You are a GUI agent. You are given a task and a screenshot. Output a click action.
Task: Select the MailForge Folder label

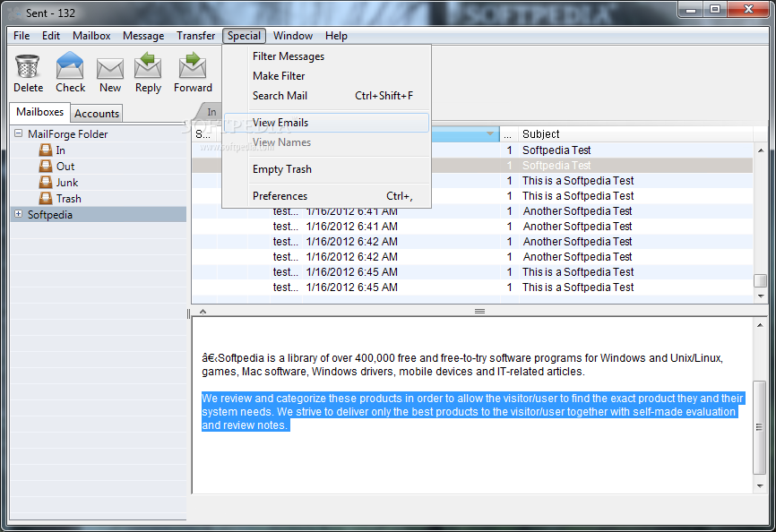[68, 134]
